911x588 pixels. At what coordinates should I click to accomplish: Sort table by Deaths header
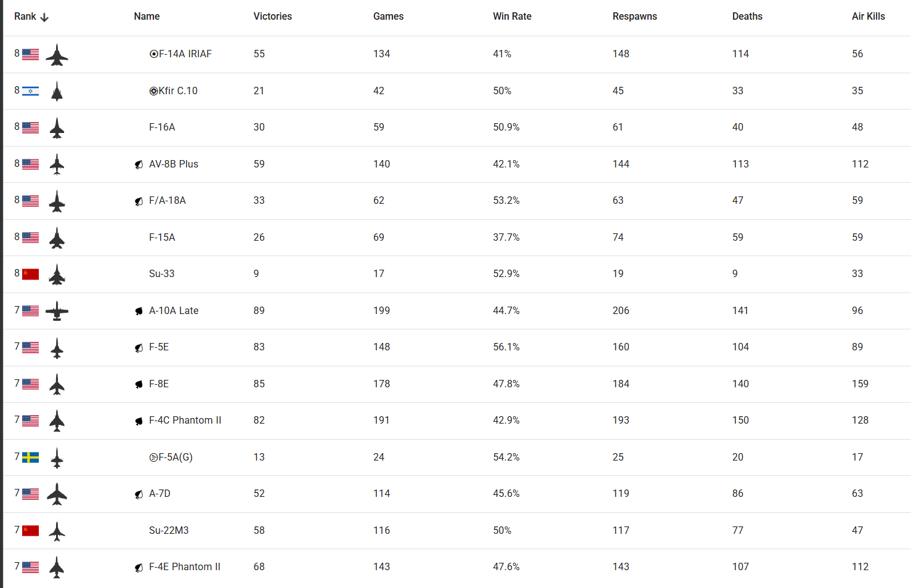(747, 17)
